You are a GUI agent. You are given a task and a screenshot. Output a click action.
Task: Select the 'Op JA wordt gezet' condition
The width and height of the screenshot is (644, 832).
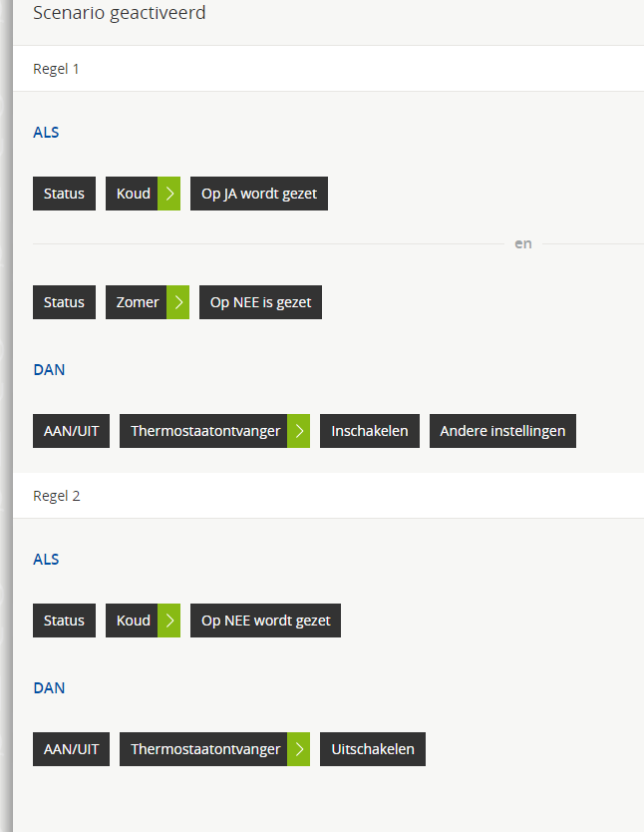pyautogui.click(x=259, y=194)
